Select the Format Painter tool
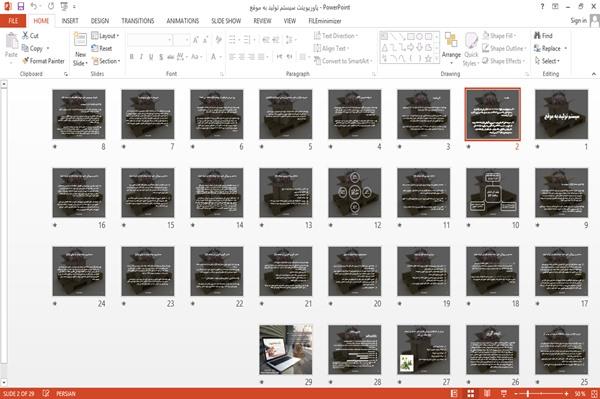The width and height of the screenshot is (600, 399). click(43, 61)
